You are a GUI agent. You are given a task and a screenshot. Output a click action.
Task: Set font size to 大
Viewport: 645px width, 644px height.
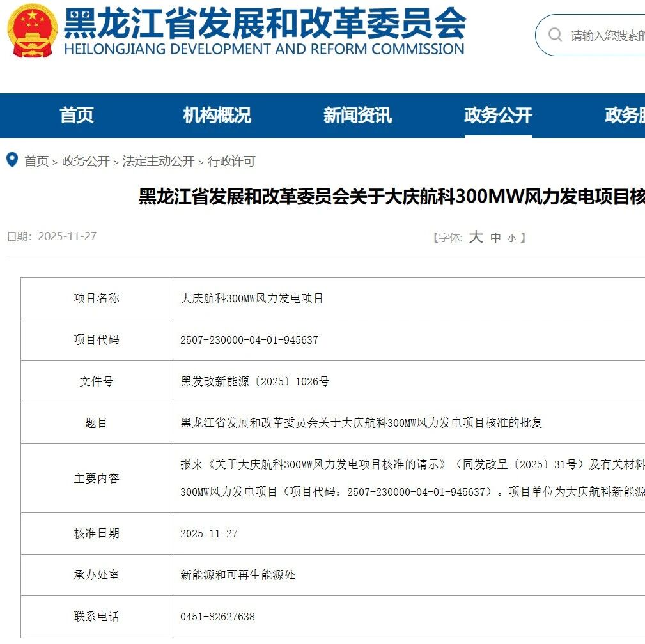[x=476, y=237]
